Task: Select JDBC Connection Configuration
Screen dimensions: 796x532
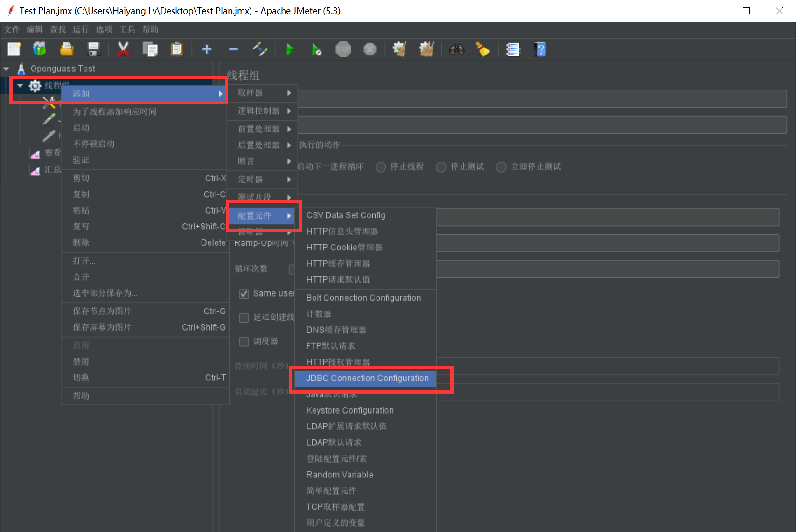Action: [365, 379]
